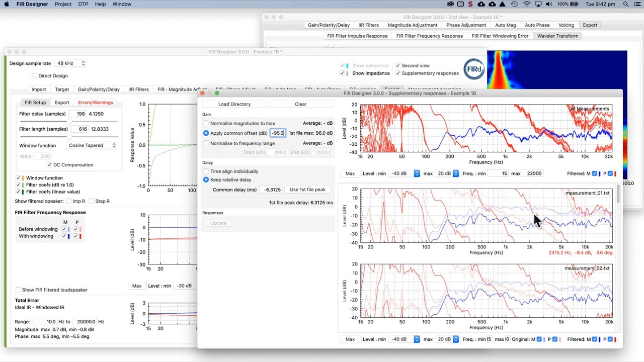Open the FIR Designer application menu

coord(32,4)
